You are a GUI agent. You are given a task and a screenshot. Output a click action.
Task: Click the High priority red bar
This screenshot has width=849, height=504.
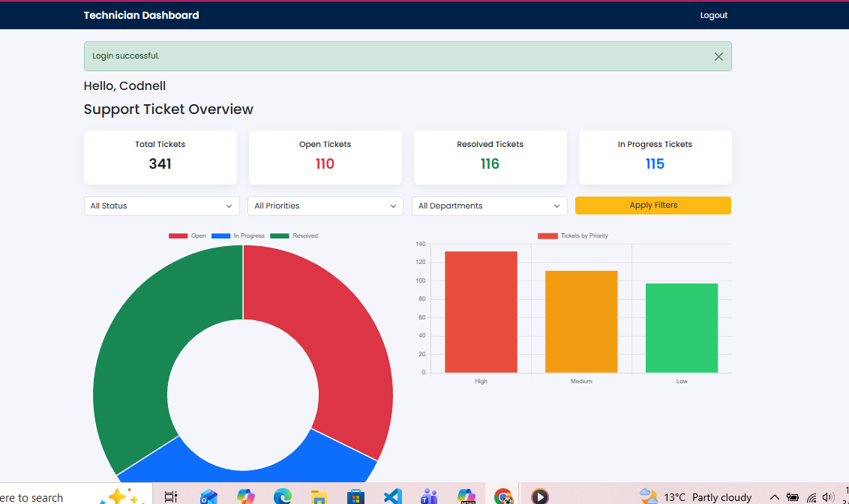(481, 312)
